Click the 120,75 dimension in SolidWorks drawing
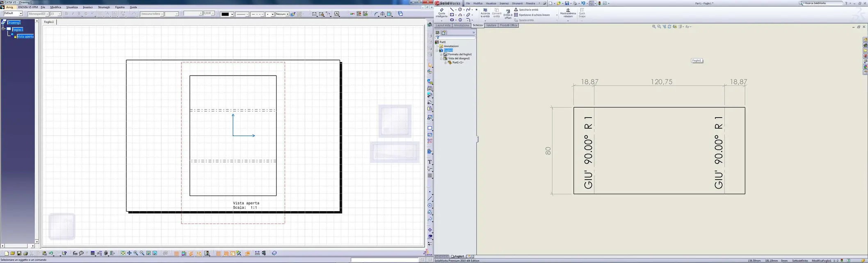868x263 pixels. coord(661,82)
